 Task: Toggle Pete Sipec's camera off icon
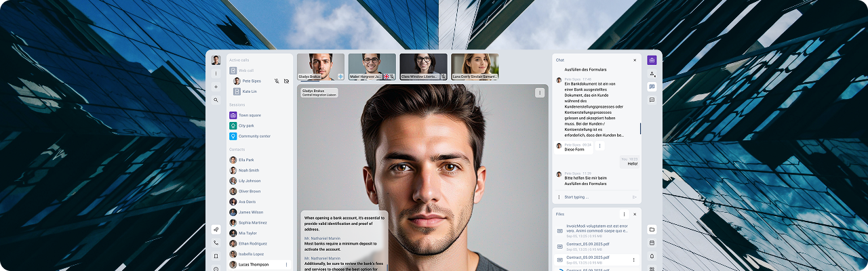[286, 81]
